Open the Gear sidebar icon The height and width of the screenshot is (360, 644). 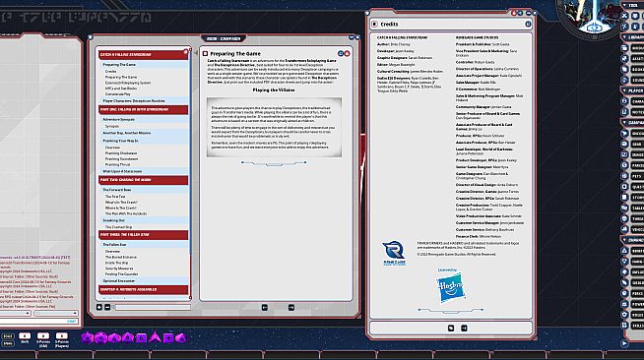(x=624, y=144)
